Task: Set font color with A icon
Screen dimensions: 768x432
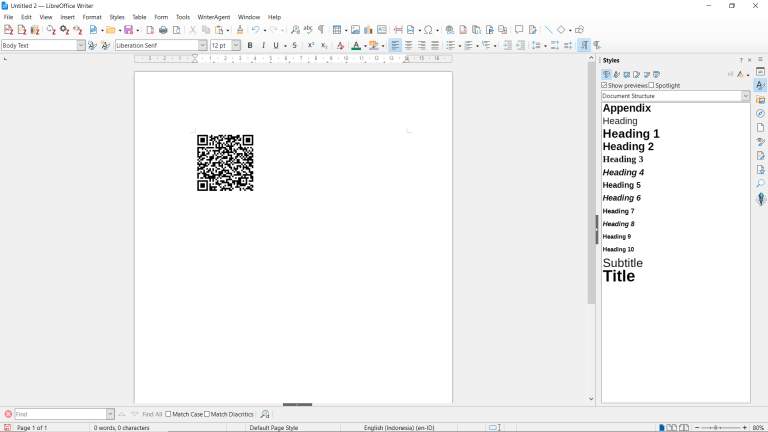Action: [356, 45]
